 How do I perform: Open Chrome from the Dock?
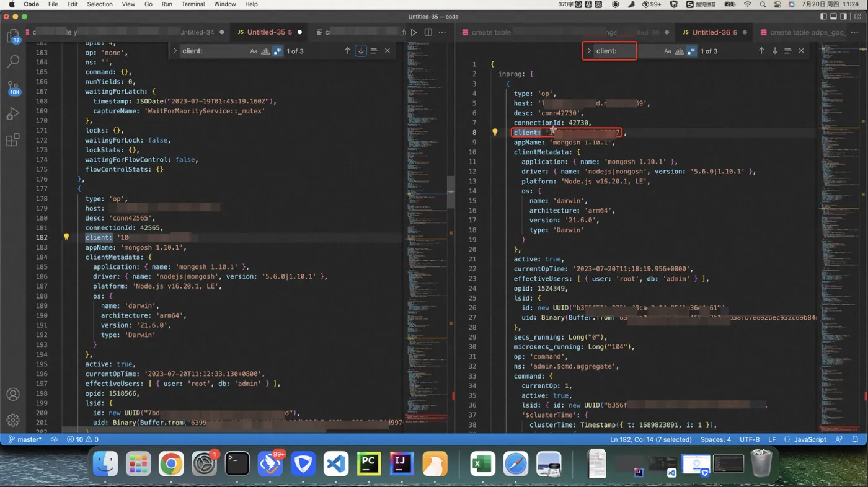pyautogui.click(x=171, y=463)
